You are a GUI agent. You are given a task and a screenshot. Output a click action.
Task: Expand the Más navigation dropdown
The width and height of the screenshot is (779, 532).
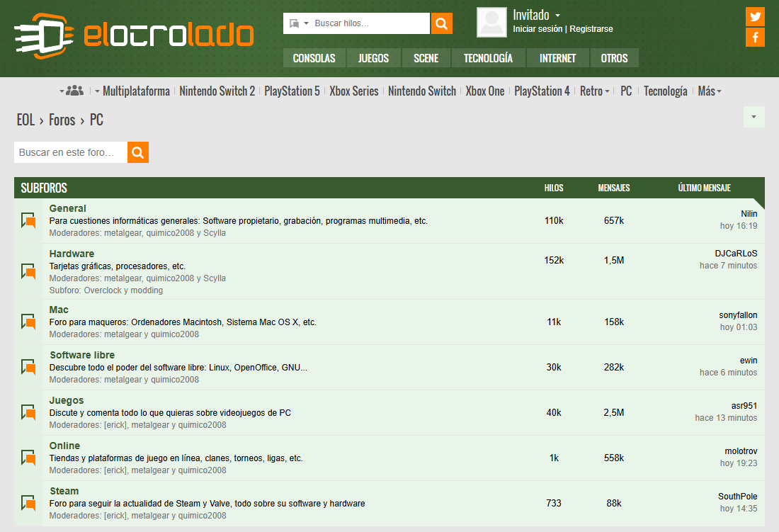click(x=710, y=91)
